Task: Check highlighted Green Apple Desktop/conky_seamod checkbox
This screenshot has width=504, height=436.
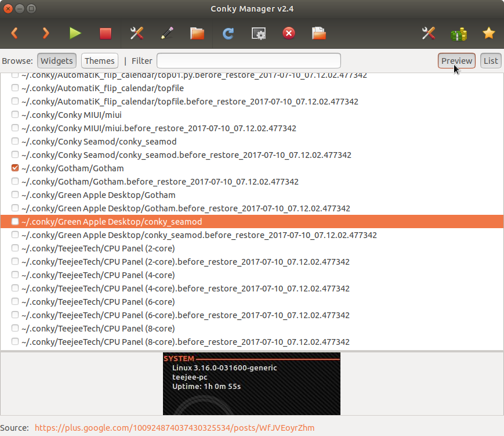Action: [14, 221]
